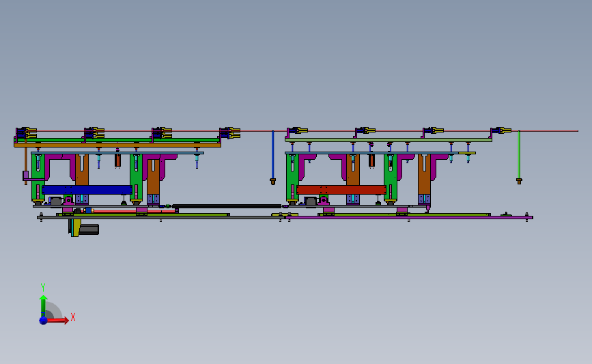The image size is (592, 364).
Task: Select the blue rectangular beam in left assembly
Action: coord(87,190)
